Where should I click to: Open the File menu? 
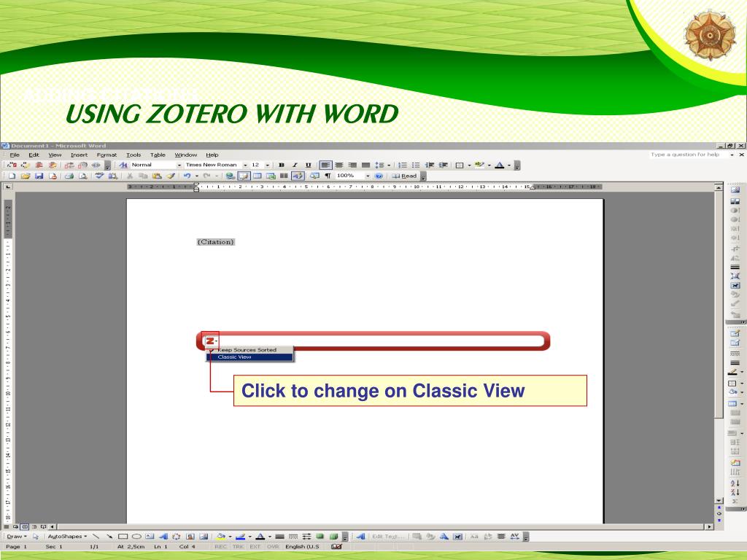[15, 155]
